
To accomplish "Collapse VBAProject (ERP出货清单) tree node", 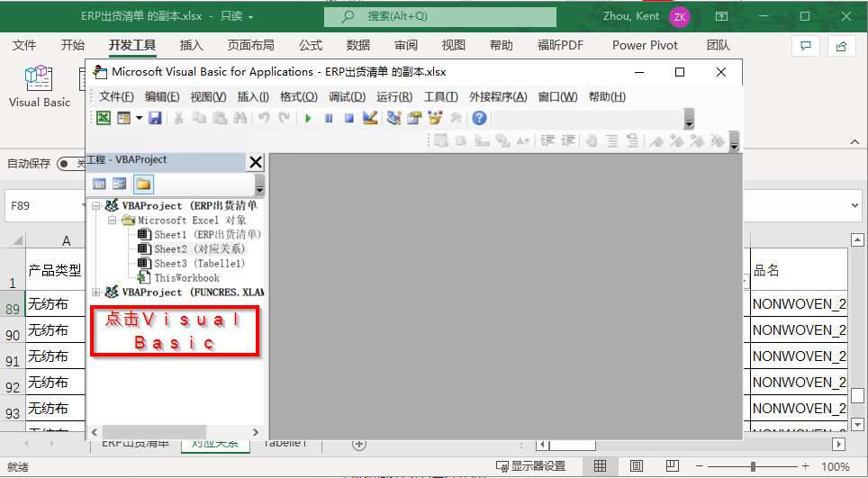I will [95, 206].
